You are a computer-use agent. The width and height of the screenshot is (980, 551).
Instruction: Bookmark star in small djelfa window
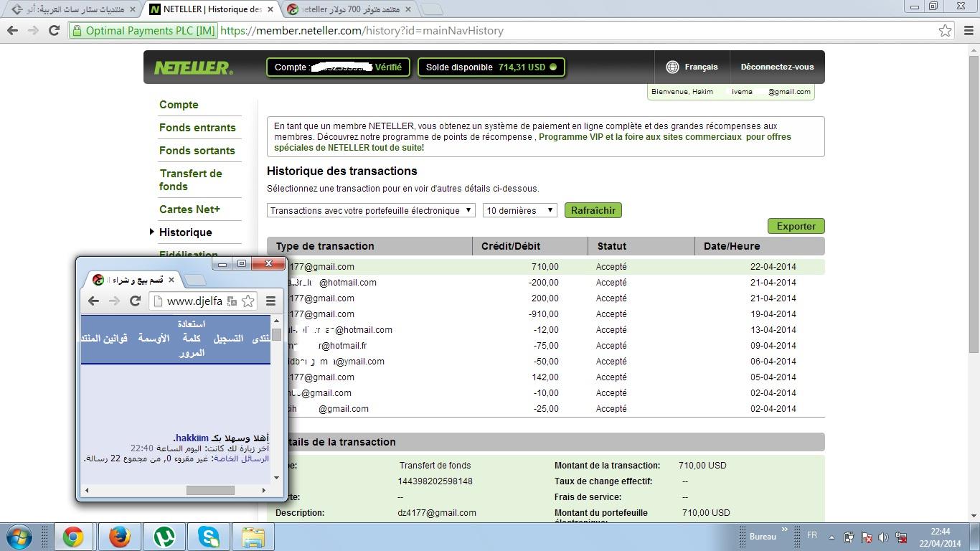point(248,301)
